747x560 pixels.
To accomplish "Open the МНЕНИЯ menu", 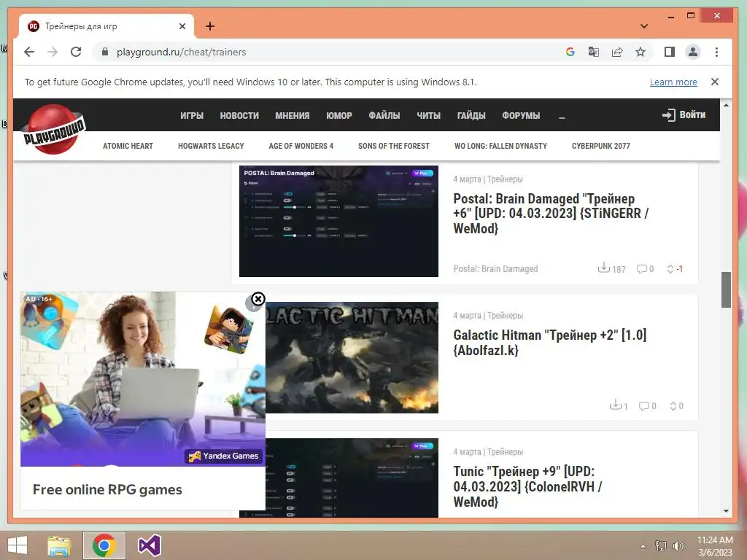I will (x=292, y=115).
